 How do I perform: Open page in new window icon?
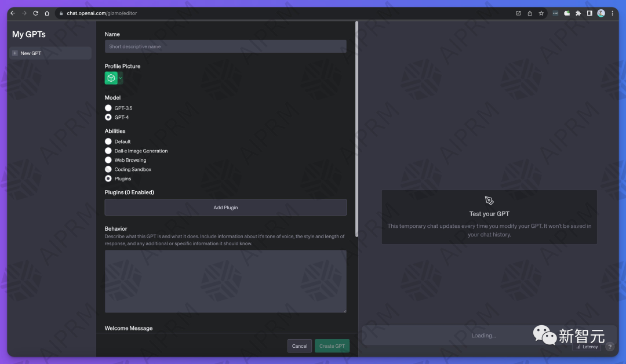click(x=518, y=13)
